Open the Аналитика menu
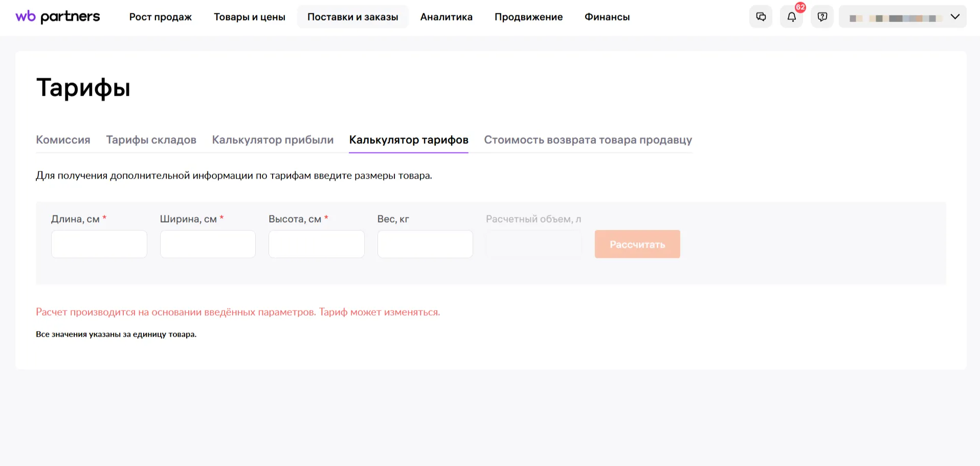 point(446,17)
